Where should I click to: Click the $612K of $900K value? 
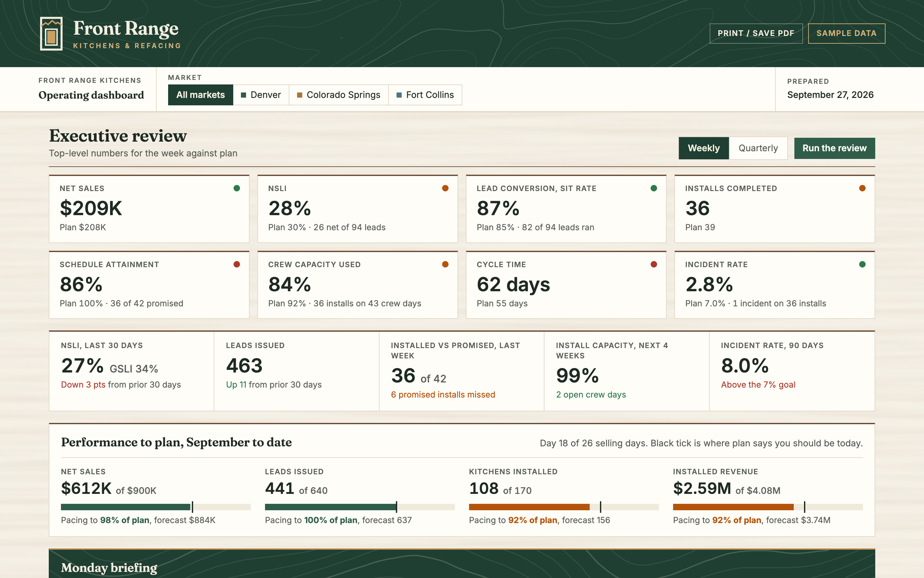[x=109, y=488]
